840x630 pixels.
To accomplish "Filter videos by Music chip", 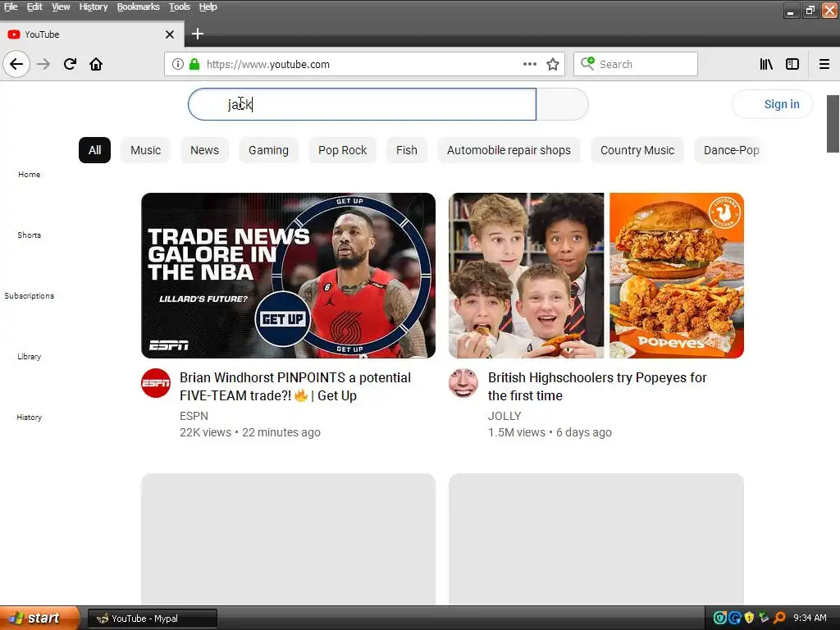I will [x=146, y=150].
